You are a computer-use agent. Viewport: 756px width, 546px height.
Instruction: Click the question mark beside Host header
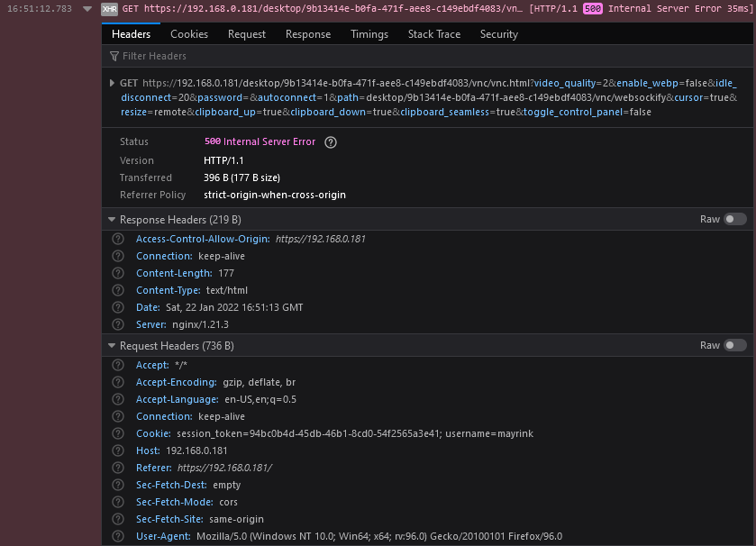point(118,450)
